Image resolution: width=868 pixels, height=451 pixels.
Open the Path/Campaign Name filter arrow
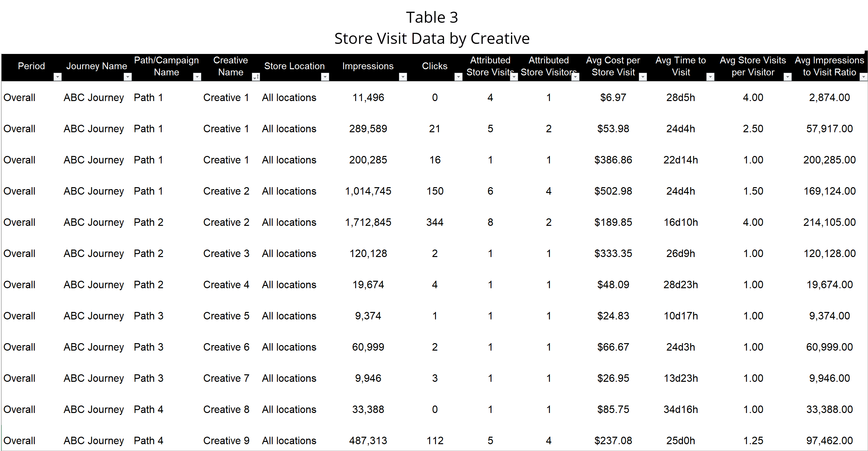click(197, 77)
